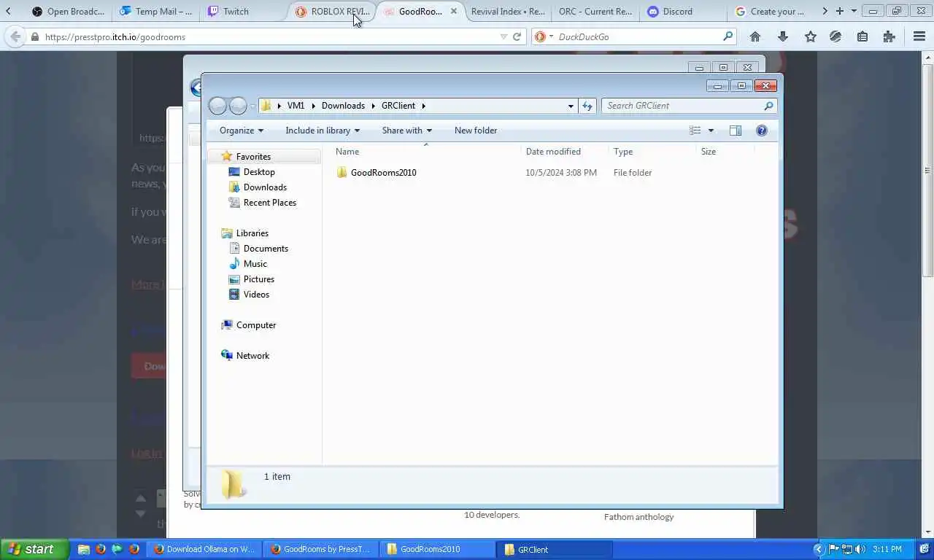Open the recent pages dropdown in Explorer
This screenshot has width=934, height=560.
pos(252,106)
